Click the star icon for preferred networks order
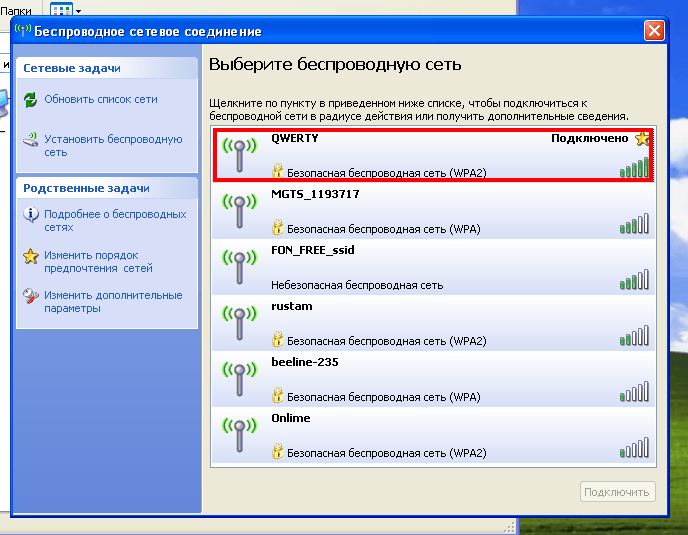This screenshot has height=535, width=688. click(x=31, y=256)
